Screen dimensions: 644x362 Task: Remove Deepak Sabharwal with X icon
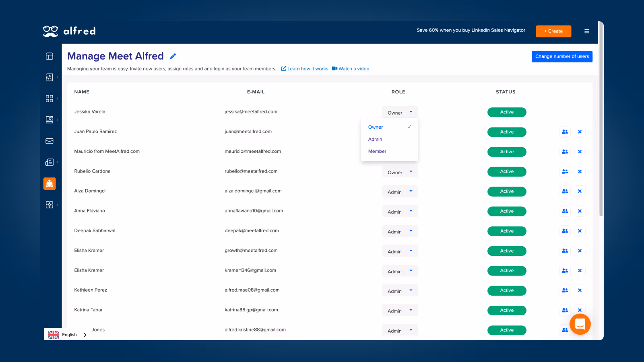click(580, 231)
